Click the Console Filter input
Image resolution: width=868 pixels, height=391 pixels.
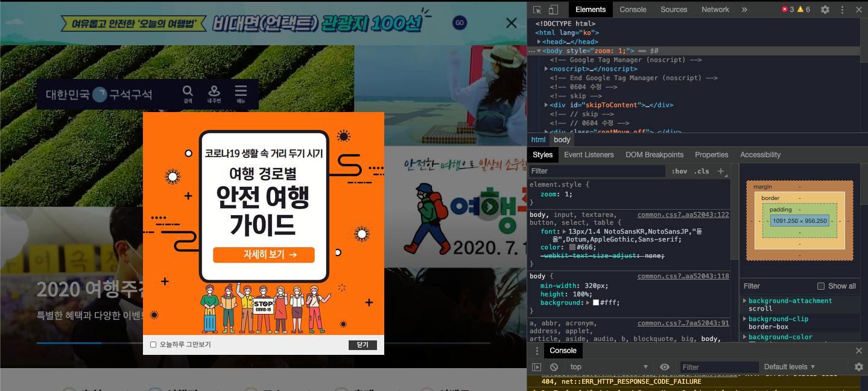[x=720, y=367]
